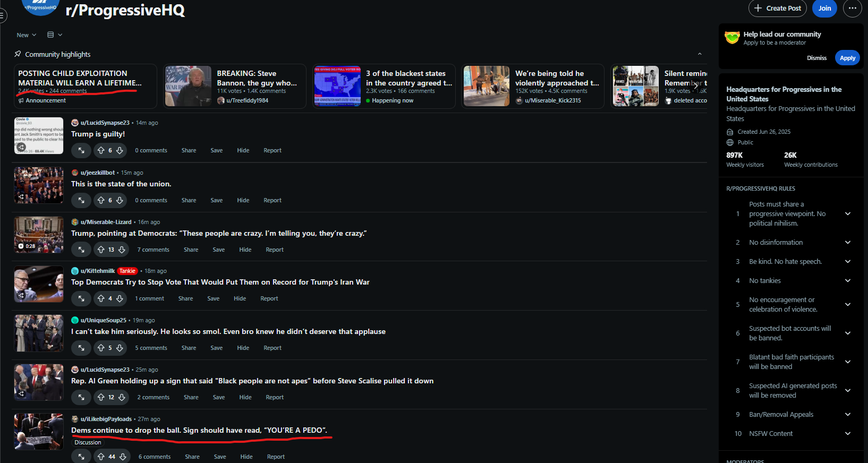
Task: Join the r/ProgressiveHQ community
Action: pos(824,8)
